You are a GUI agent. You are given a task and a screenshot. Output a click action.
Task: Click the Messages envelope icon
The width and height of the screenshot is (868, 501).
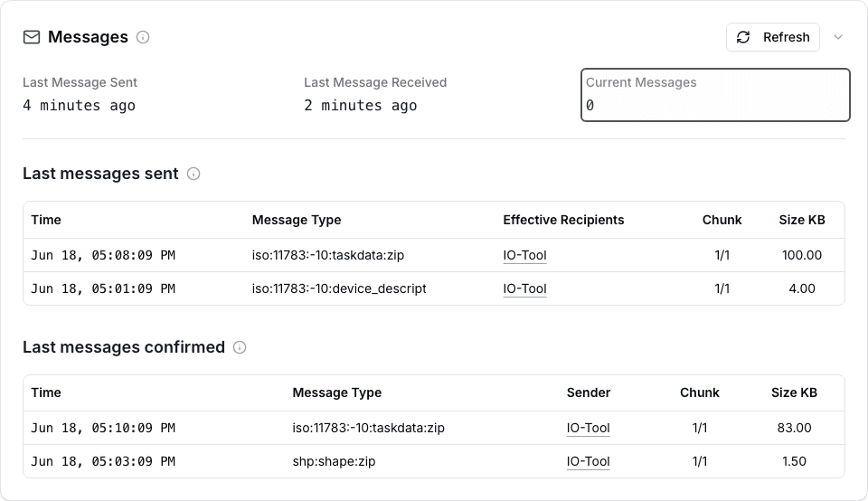[x=32, y=37]
